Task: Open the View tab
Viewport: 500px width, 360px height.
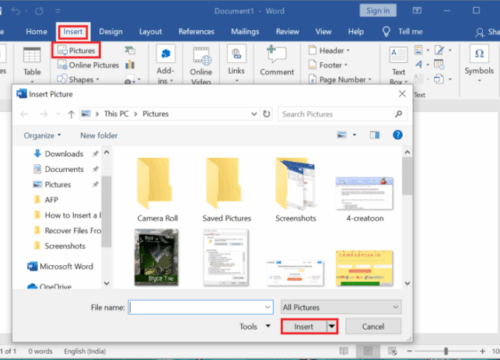Action: pos(323,32)
